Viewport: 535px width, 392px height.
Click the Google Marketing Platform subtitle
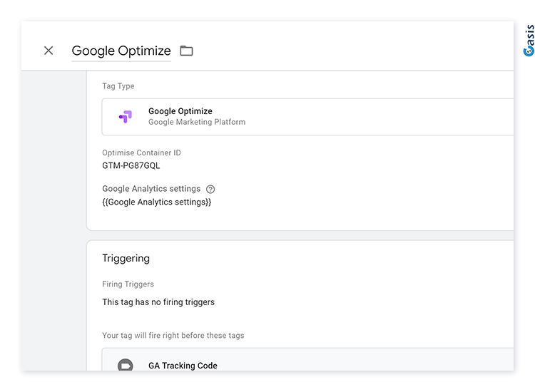[x=197, y=122]
